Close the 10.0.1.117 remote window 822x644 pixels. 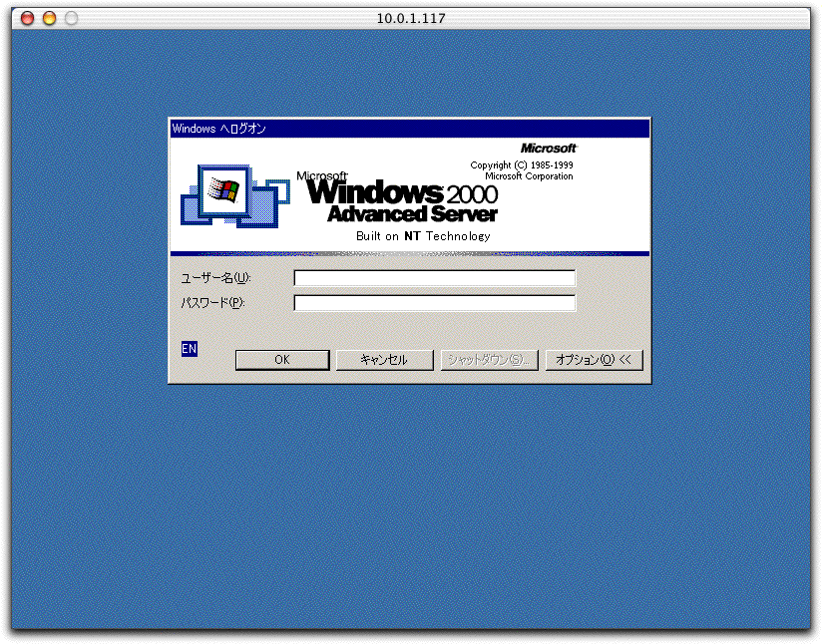pos(27,18)
